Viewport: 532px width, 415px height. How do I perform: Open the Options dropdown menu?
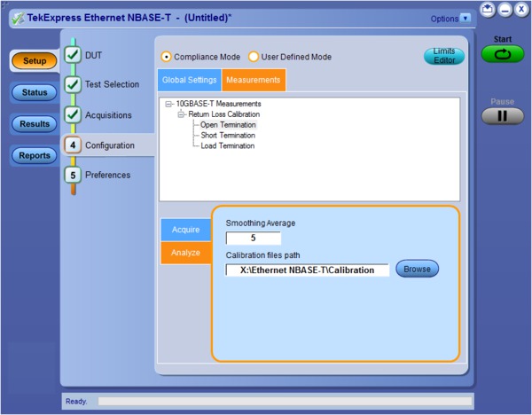tap(466, 18)
